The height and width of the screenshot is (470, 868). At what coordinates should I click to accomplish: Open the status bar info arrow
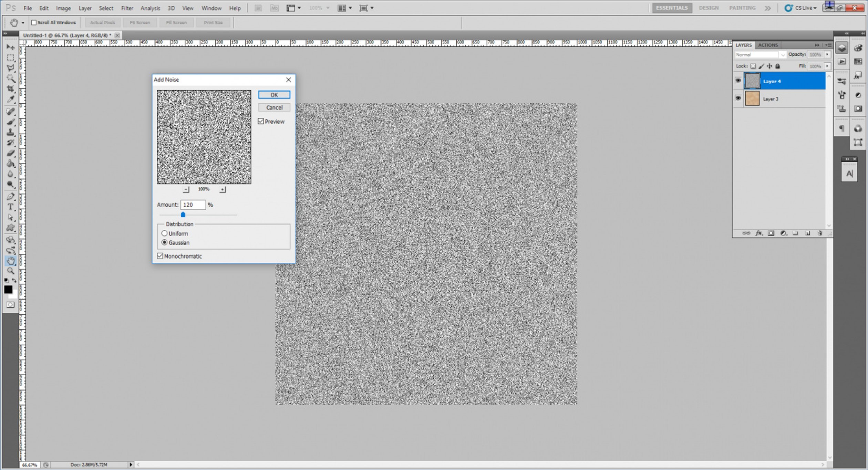131,464
